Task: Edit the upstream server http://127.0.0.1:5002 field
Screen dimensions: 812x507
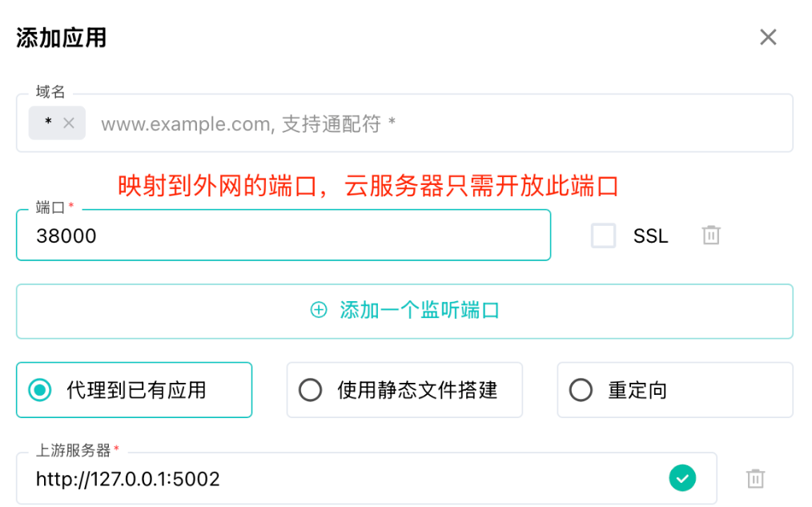Action: 344,479
